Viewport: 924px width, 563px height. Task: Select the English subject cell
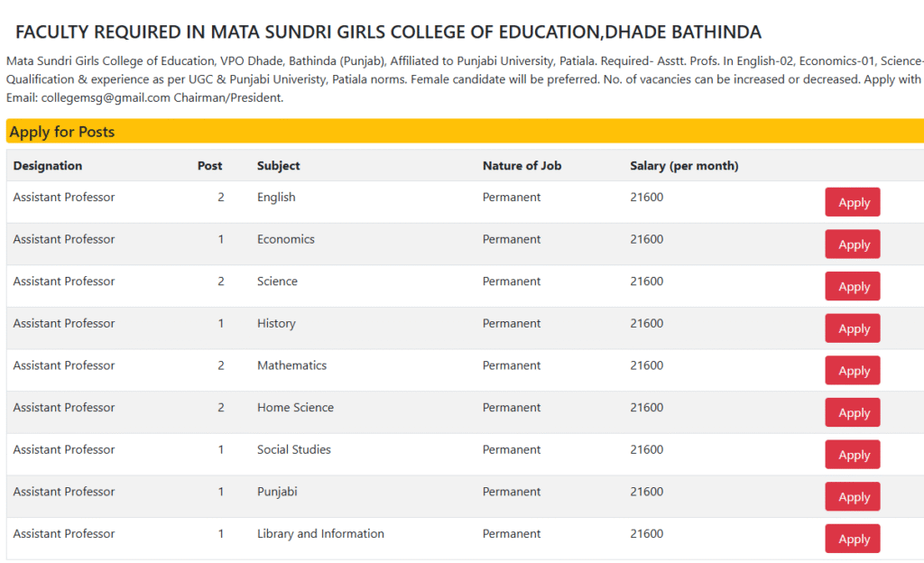pyautogui.click(x=276, y=198)
